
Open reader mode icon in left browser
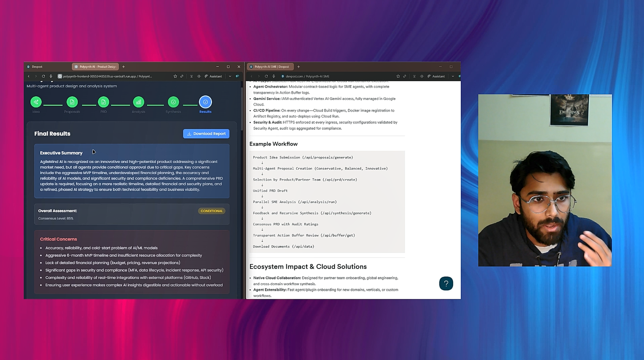click(191, 76)
